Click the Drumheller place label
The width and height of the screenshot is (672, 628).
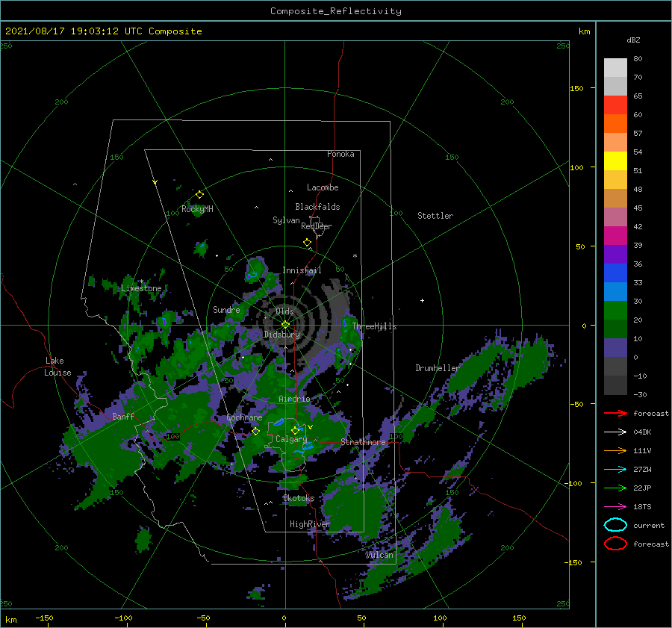(437, 368)
